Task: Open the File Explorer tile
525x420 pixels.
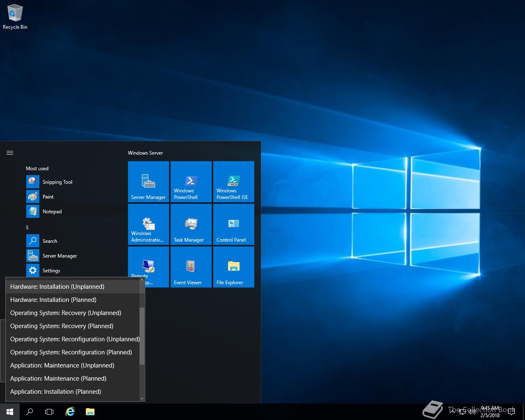Action: tap(234, 267)
